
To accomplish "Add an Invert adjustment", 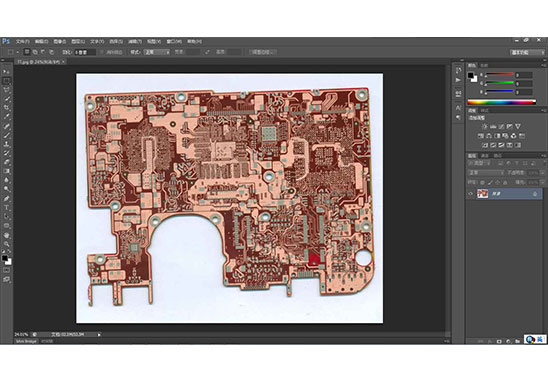I will tap(485, 145).
